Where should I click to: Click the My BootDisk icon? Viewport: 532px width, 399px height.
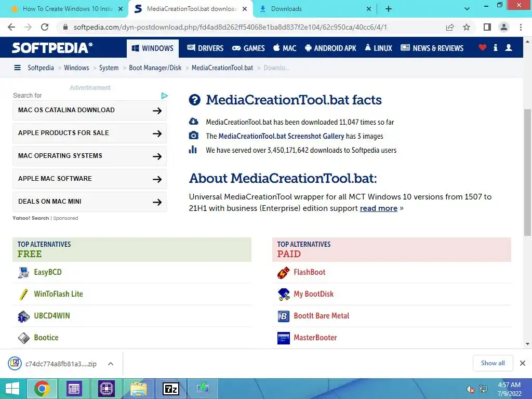(x=284, y=294)
